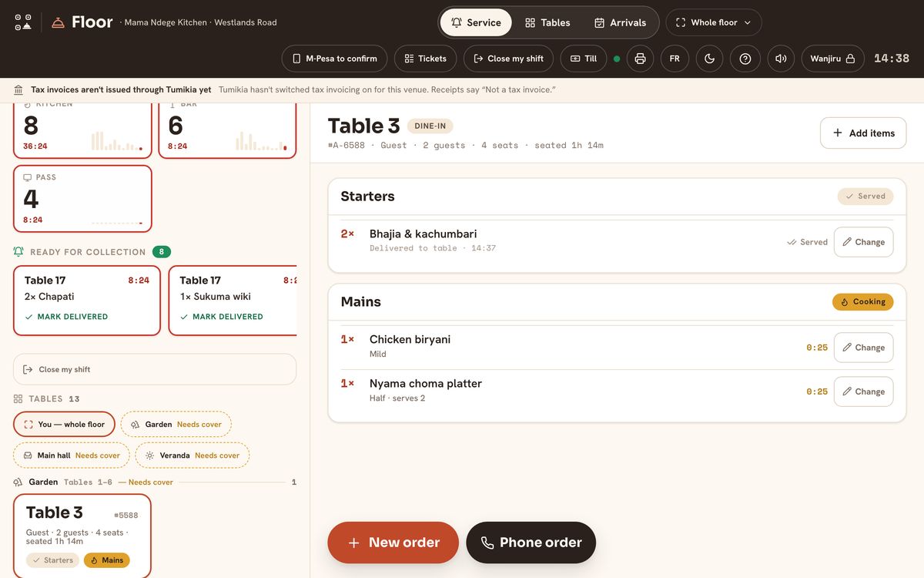The image size is (924, 578).
Task: Open the Tickets view
Action: coord(425,59)
